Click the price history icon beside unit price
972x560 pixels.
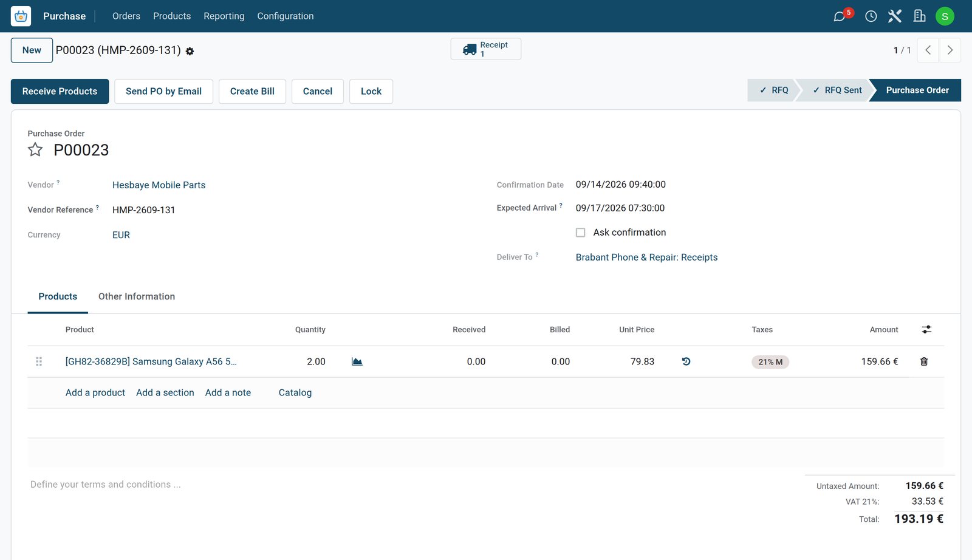coord(686,361)
